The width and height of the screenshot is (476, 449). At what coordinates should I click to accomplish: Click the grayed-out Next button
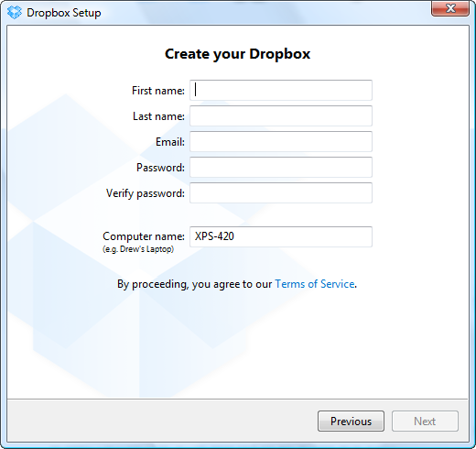425,422
